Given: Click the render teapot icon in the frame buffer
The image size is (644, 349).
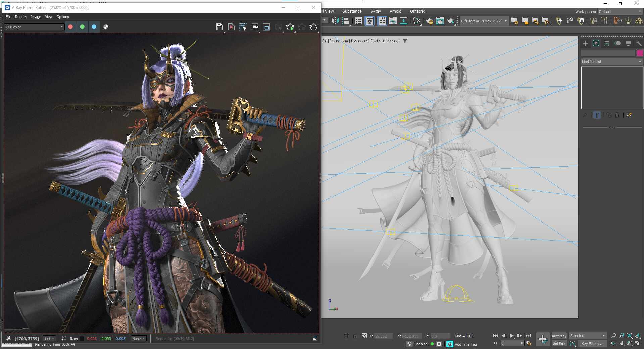Looking at the screenshot, I should coord(313,27).
